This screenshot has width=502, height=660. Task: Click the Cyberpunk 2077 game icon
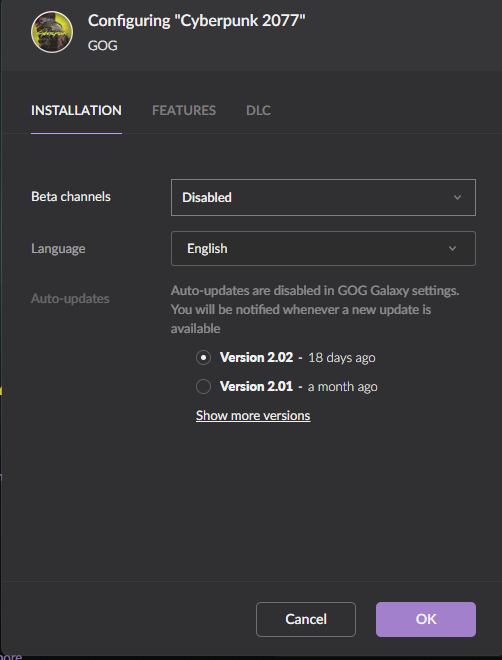(x=52, y=32)
